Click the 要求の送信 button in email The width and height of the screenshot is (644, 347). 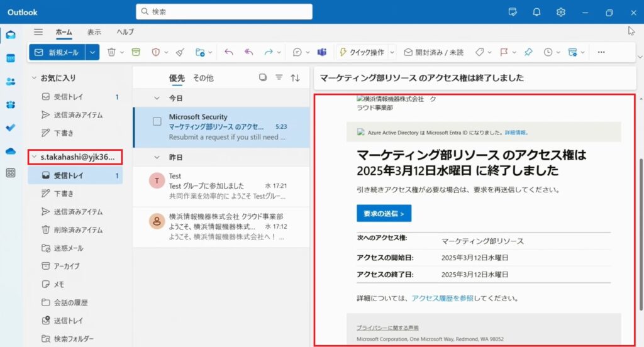coord(384,214)
